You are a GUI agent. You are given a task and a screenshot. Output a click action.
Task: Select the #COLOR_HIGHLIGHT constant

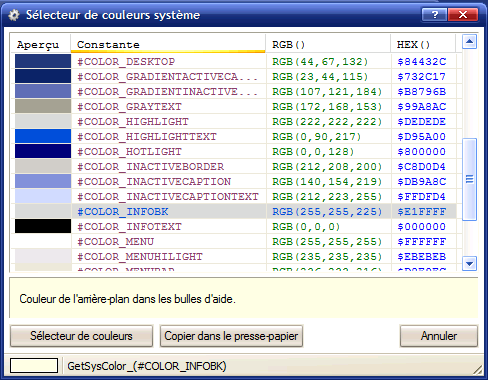133,122
